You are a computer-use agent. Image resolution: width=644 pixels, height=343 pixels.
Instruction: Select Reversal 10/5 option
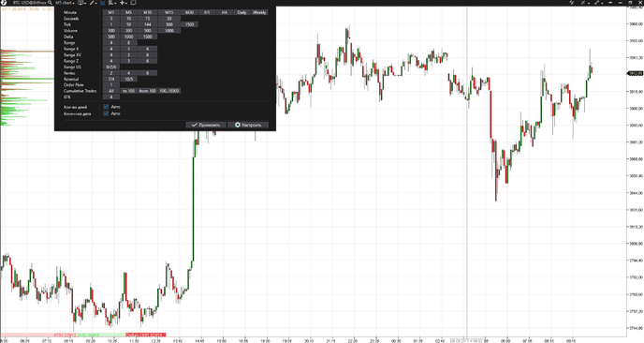coord(128,79)
